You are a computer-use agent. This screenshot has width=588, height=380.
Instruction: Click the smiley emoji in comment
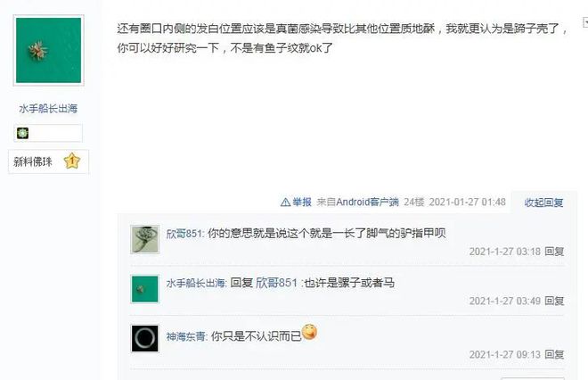click(x=309, y=332)
